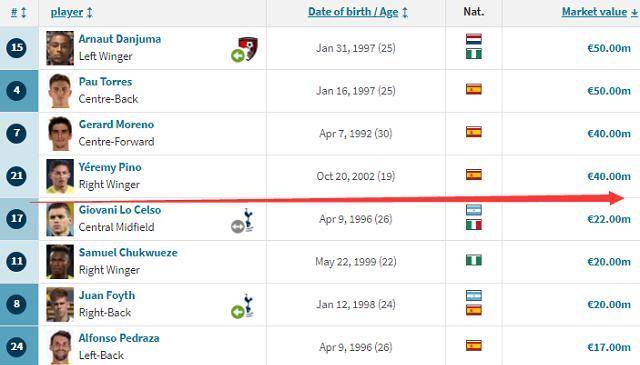Click the Tottenham crest beside Giovani Lo Celso

coord(249,220)
